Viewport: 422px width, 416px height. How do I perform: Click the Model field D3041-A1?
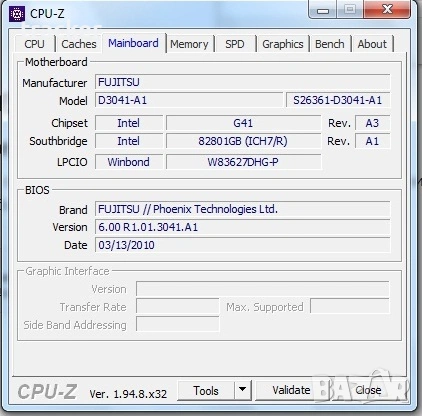189,100
